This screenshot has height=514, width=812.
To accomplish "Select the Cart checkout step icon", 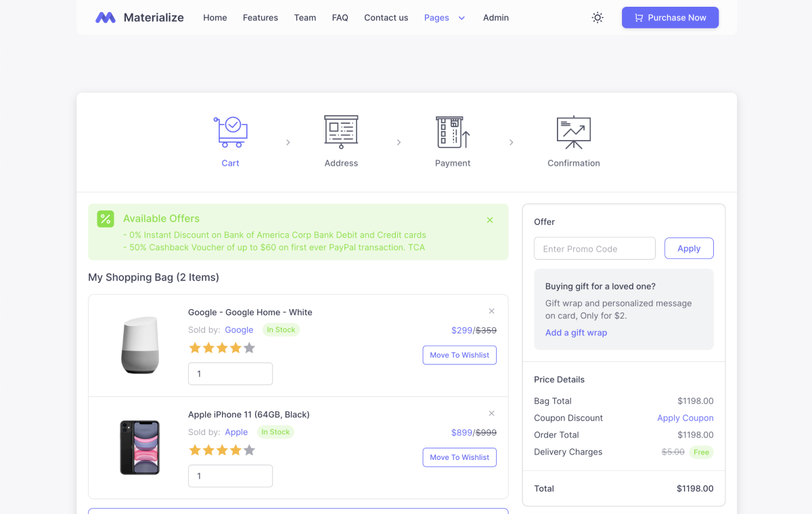I will (230, 131).
